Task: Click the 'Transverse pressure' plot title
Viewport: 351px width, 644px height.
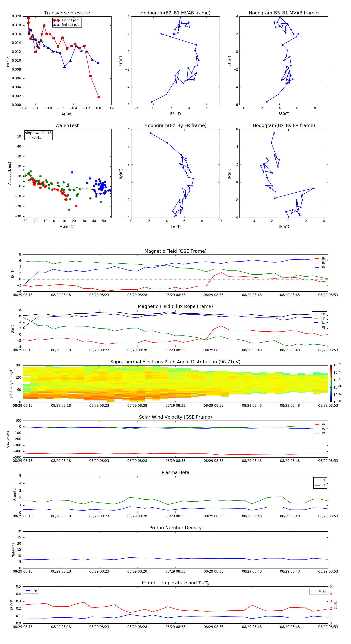Action: [67, 13]
